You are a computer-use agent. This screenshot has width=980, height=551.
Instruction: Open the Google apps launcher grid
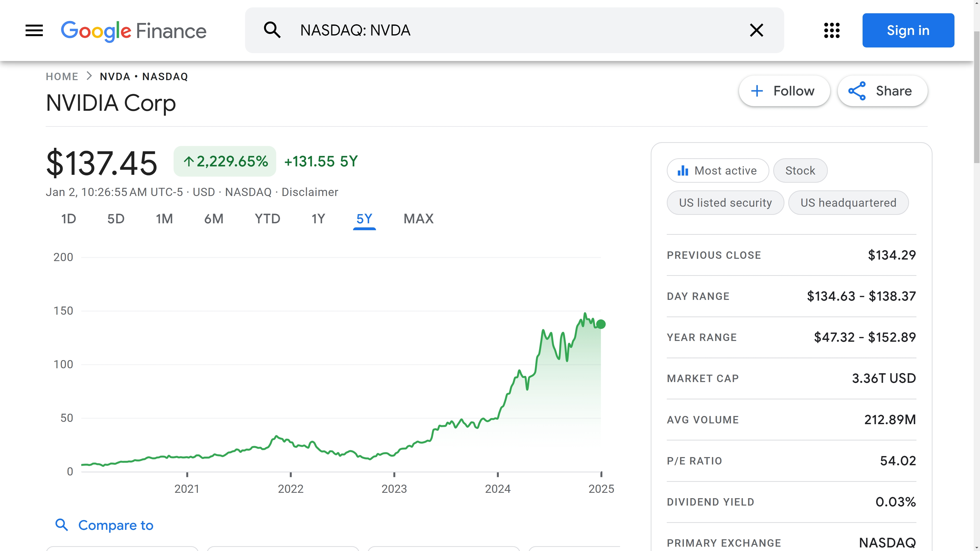(x=831, y=30)
